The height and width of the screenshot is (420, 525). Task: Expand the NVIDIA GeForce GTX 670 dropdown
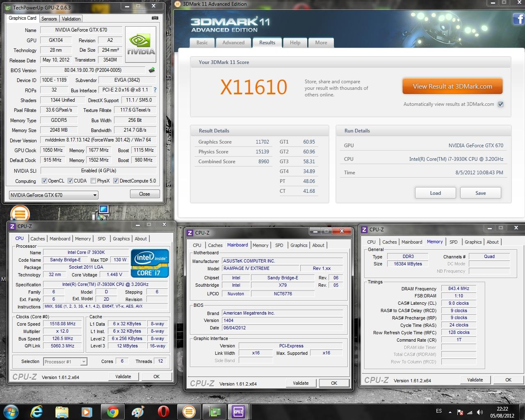(x=95, y=195)
